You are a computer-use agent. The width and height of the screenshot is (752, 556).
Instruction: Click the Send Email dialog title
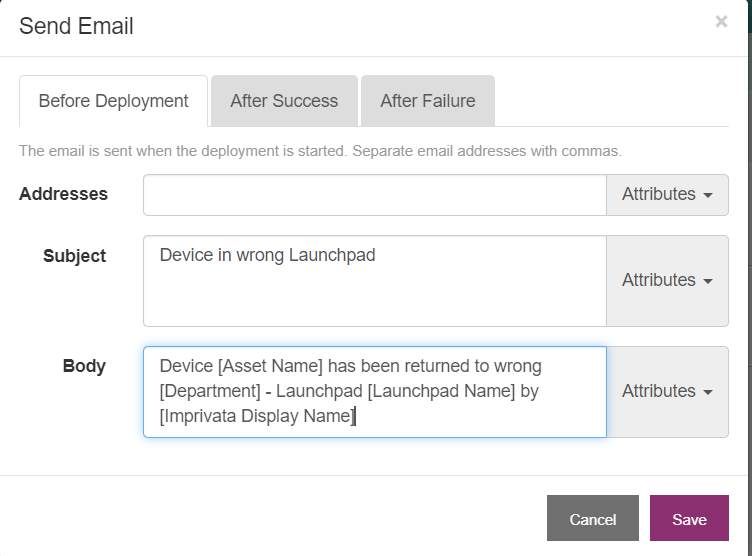76,26
